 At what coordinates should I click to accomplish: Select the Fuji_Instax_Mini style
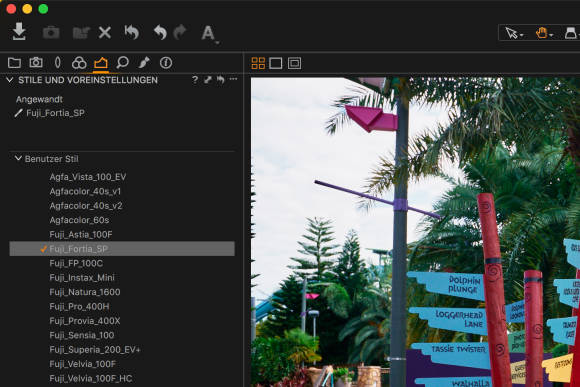tap(82, 278)
